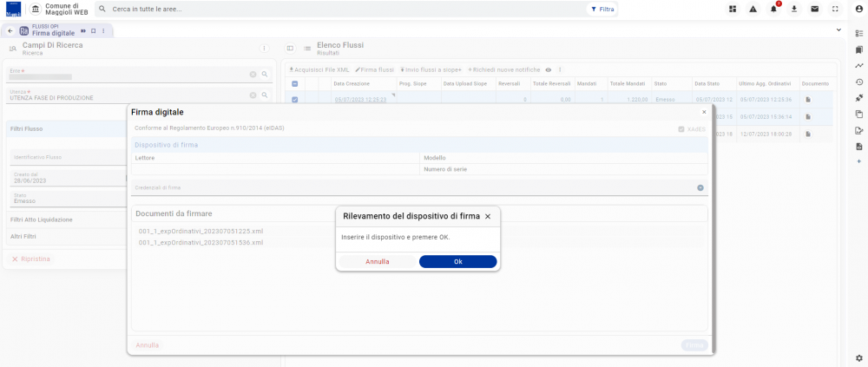Expand the Altri Filtri section
This screenshot has height=367, width=868.
tap(69, 236)
